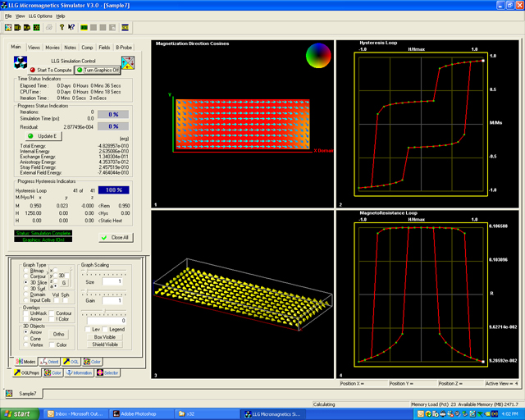Image resolution: width=525 pixels, height=420 pixels.
Task: Click the first gray square toolbar icon
Action: coord(94,27)
